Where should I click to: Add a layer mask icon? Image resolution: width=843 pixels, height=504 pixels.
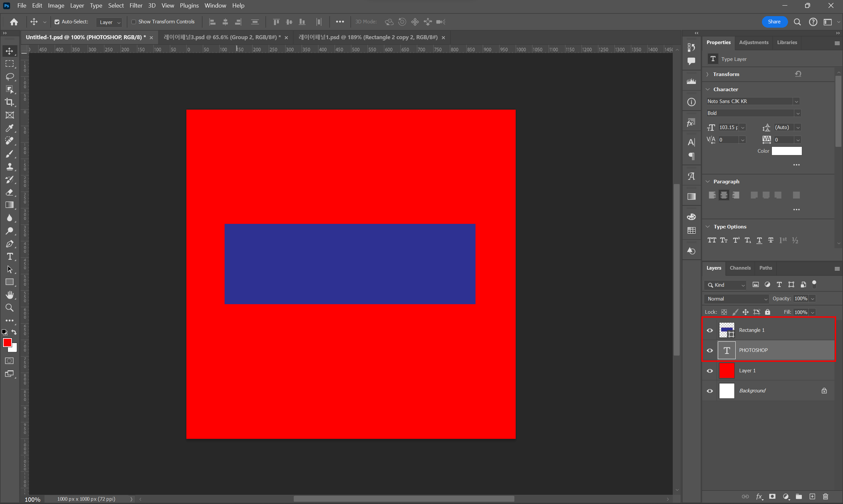pyautogui.click(x=772, y=496)
